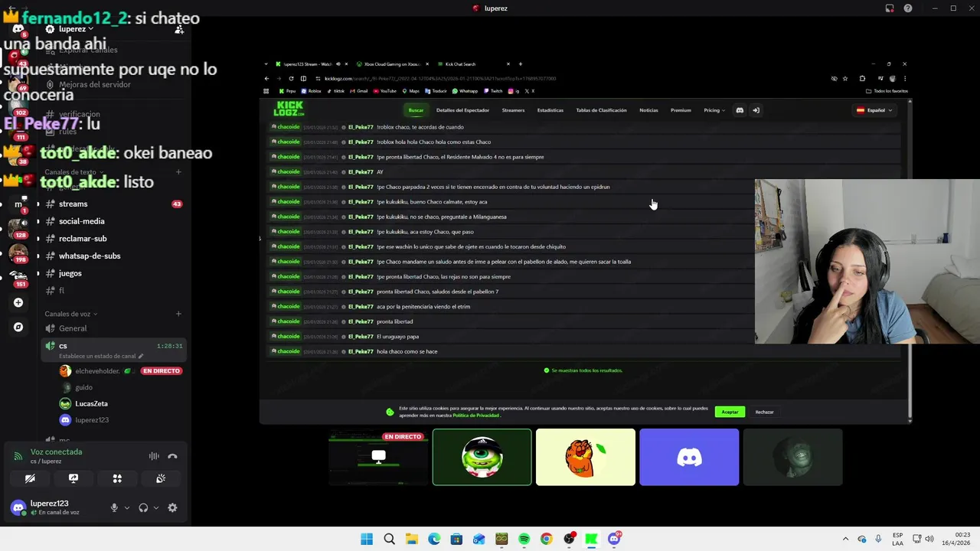The image size is (980, 551).
Task: Disconnect from the voice channel
Action: [172, 456]
